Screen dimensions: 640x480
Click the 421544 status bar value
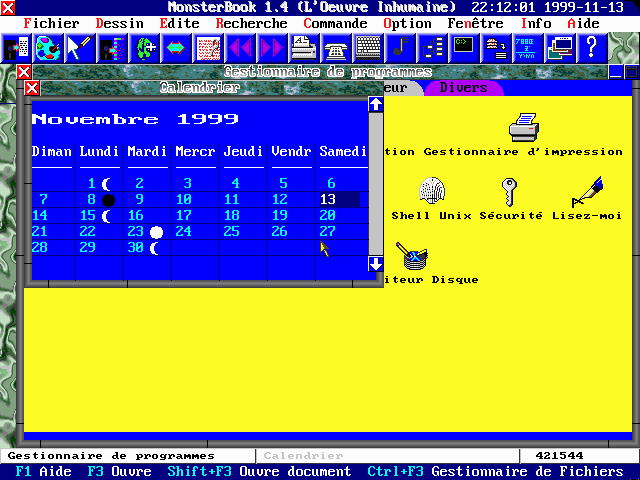pyautogui.click(x=560, y=456)
